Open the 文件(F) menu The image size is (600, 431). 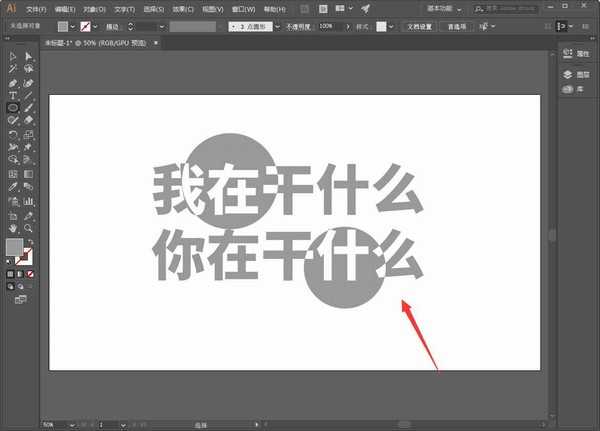[x=36, y=9]
